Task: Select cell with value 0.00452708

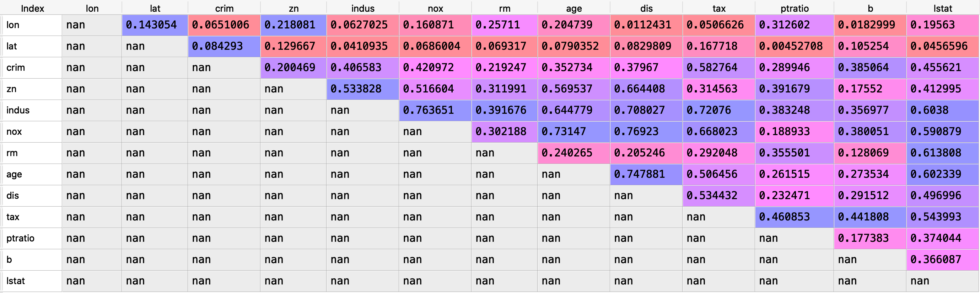Action: (x=795, y=47)
